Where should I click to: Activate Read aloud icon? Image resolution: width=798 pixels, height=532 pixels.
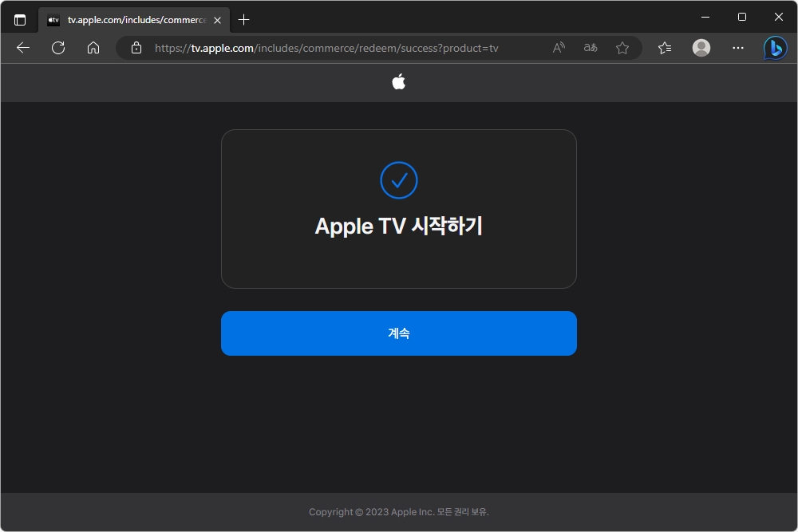(559, 48)
